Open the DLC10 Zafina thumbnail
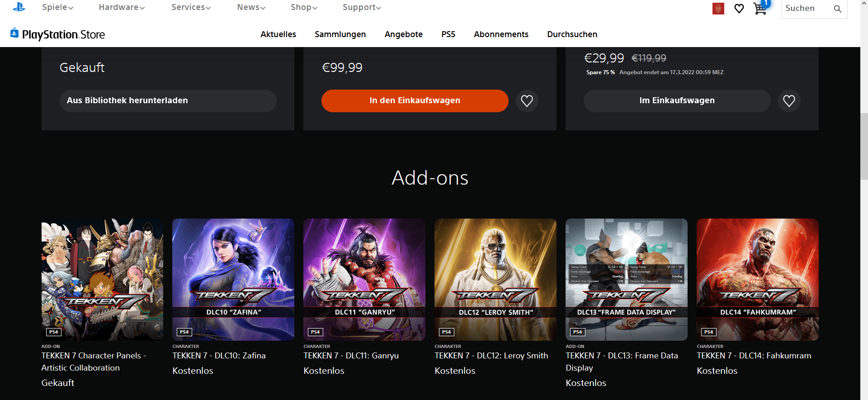This screenshot has height=400, width=868. (233, 280)
